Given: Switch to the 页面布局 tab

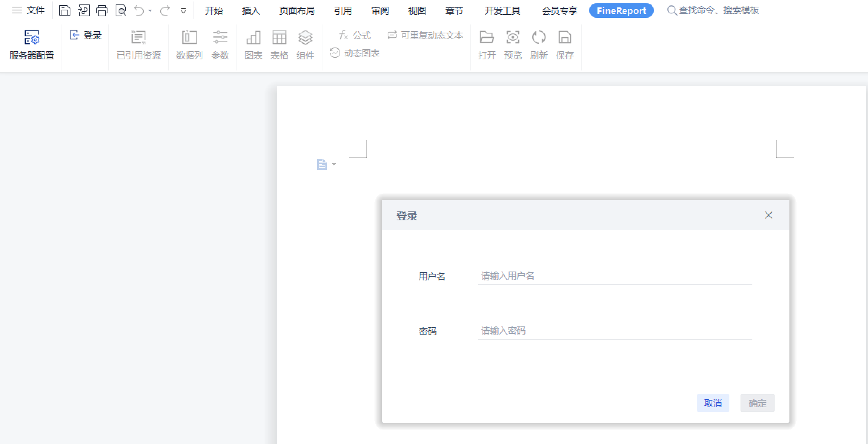Looking at the screenshot, I should [x=297, y=11].
